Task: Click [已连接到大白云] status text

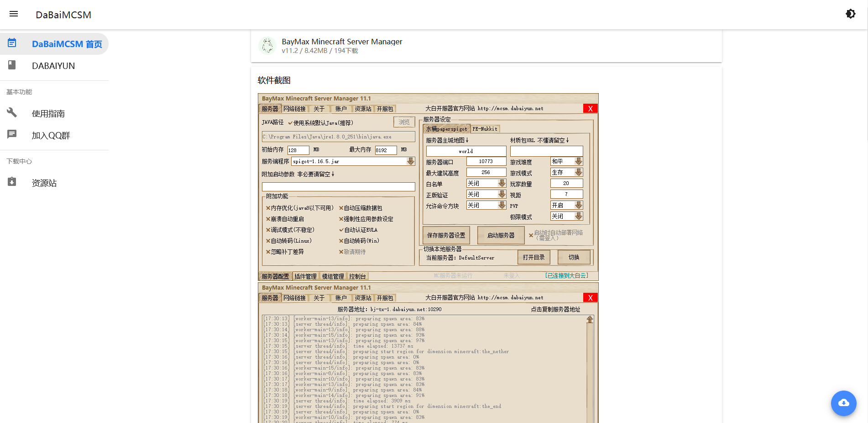Action: pos(566,275)
